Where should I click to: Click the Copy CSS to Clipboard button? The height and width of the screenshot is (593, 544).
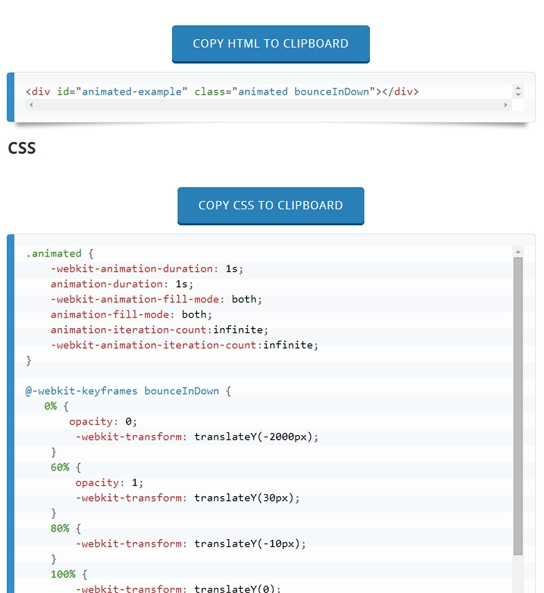[x=270, y=206]
